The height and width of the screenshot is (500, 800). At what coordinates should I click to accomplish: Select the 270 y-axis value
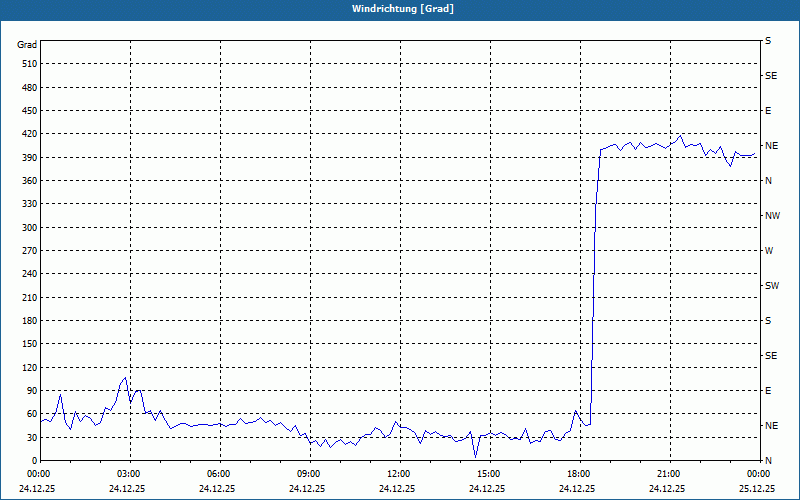point(30,251)
